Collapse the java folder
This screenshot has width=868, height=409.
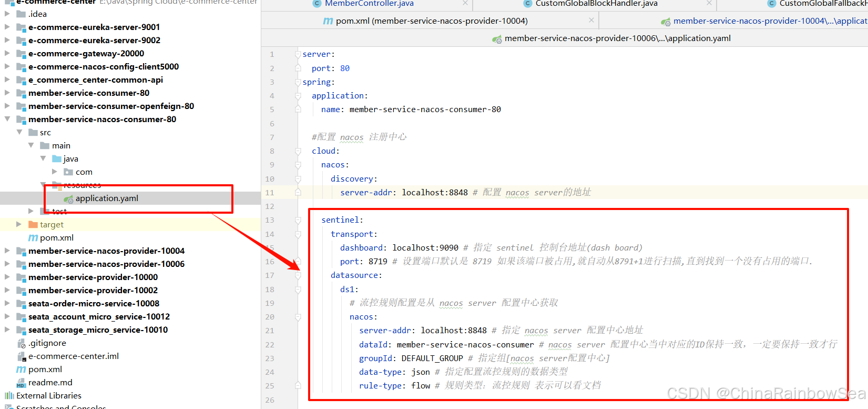tap(43, 158)
